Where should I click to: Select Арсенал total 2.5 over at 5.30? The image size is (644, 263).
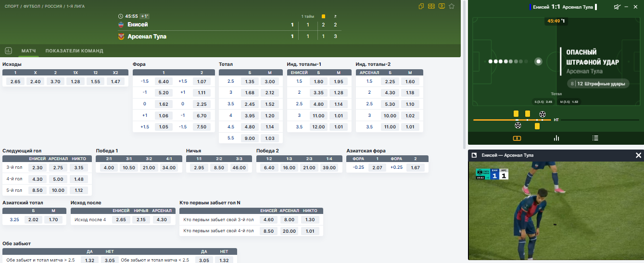(x=390, y=104)
